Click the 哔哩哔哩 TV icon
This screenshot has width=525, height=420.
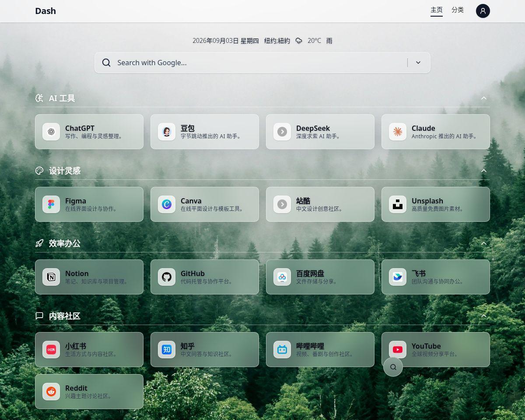[282, 350]
